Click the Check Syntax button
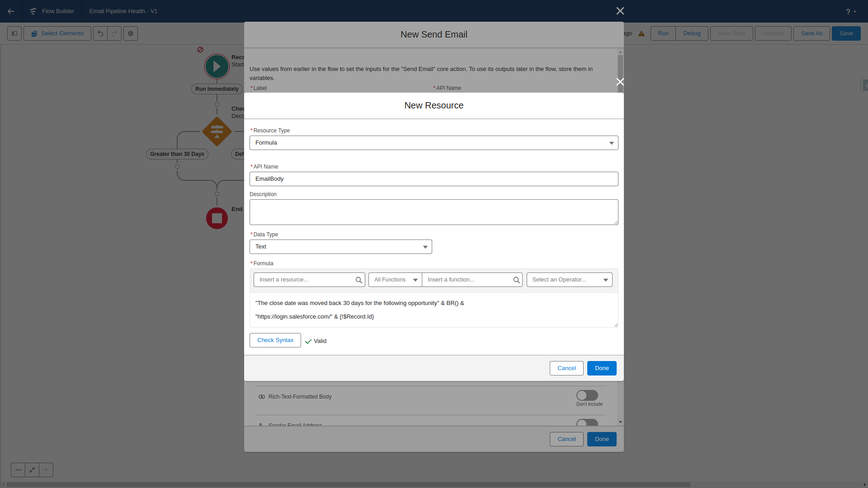Image resolution: width=868 pixels, height=488 pixels. (275, 340)
